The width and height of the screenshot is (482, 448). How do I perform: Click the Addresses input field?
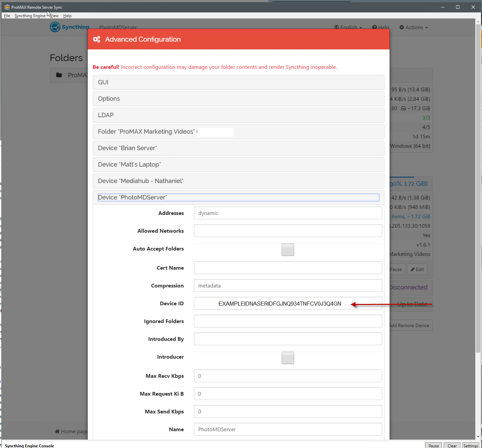tap(288, 213)
